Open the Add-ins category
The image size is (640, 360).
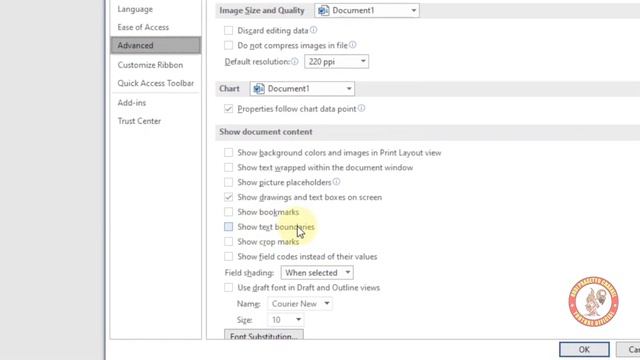coord(131,103)
